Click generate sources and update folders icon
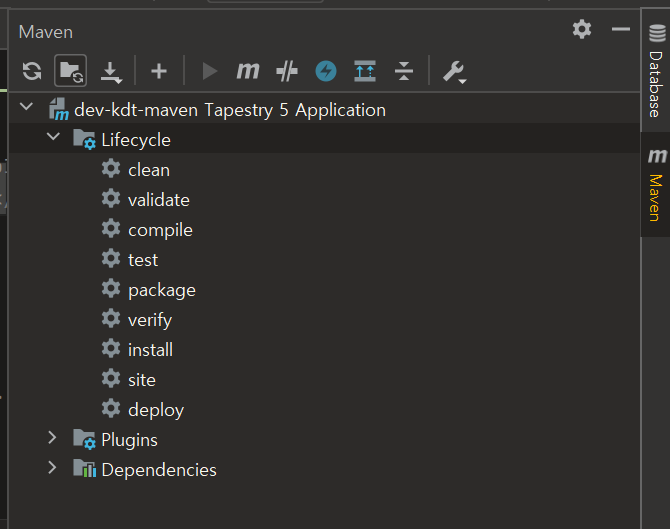The image size is (670, 529). tap(71, 71)
